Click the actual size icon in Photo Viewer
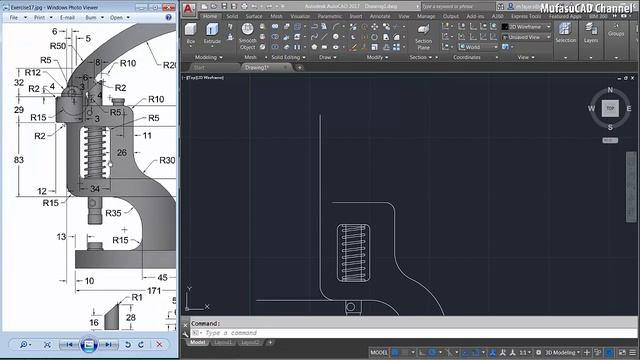 (x=47, y=345)
